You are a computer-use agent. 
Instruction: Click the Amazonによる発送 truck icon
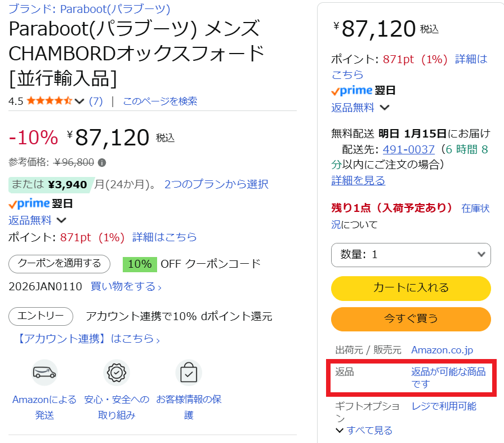(x=44, y=373)
